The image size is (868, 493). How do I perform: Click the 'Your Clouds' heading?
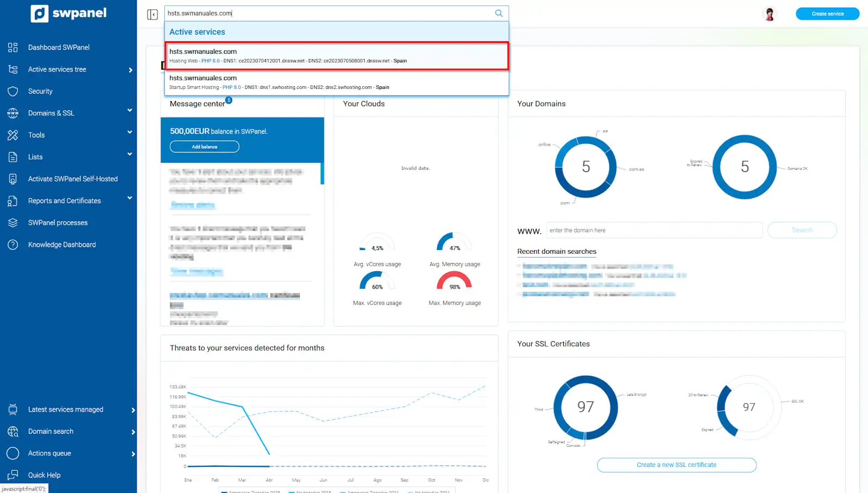click(363, 104)
